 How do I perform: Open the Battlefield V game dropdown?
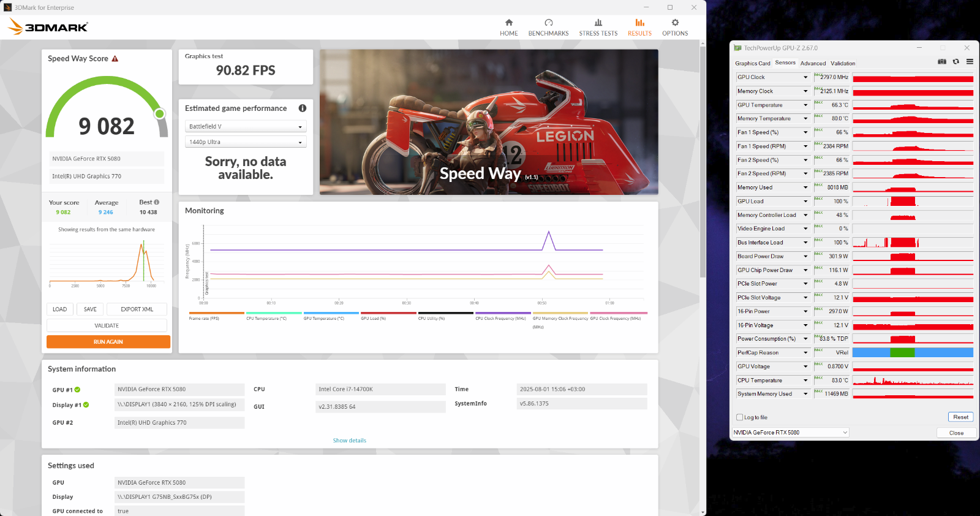click(246, 126)
